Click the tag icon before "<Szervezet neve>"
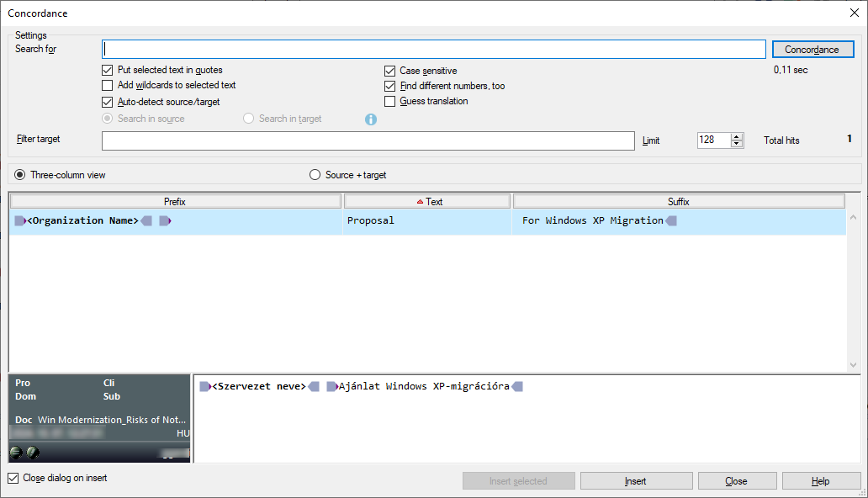The width and height of the screenshot is (868, 498). (x=204, y=386)
